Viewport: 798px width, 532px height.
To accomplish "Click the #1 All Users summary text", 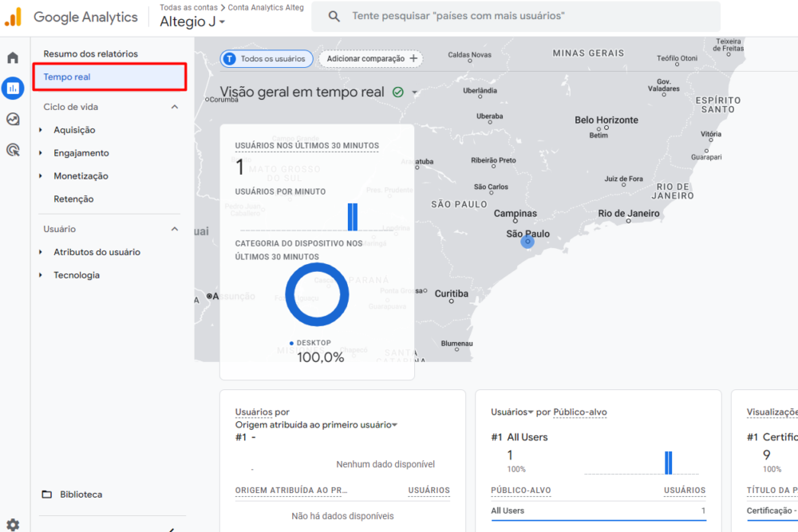I will click(519, 437).
